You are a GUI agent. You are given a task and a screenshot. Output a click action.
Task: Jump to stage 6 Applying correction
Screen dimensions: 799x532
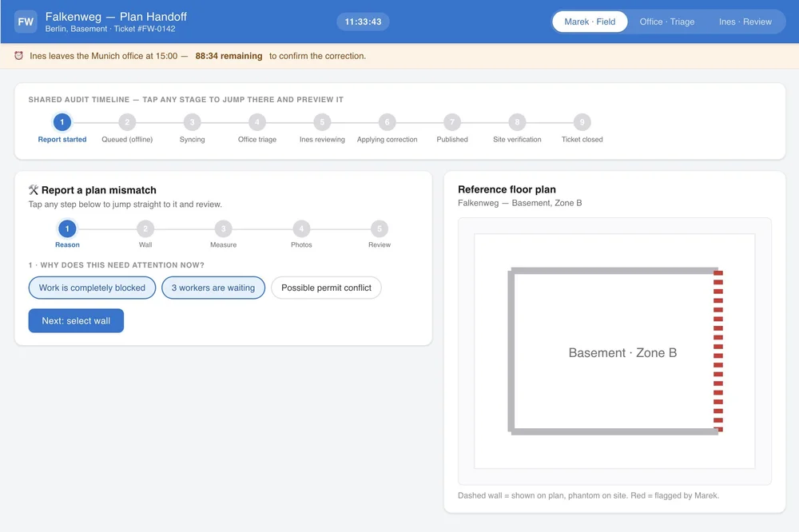tap(388, 122)
